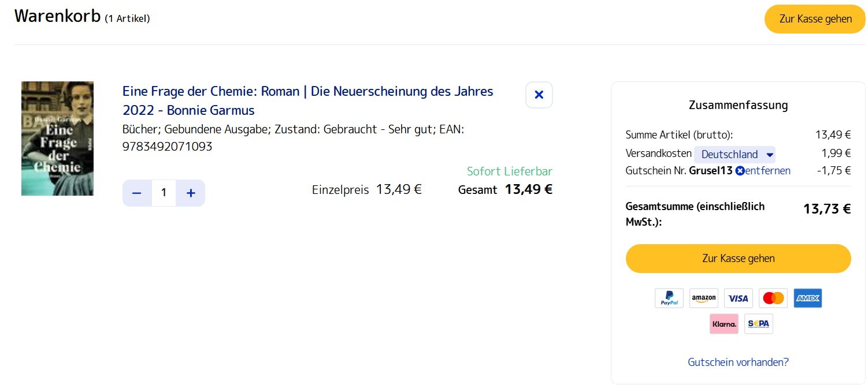
Task: Click the SEPA payment icon
Action: pos(759,324)
